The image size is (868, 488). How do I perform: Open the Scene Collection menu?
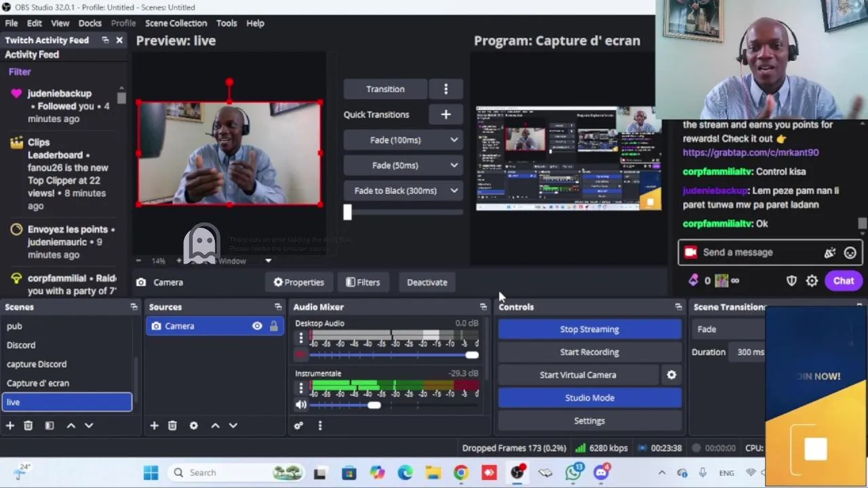176,23
